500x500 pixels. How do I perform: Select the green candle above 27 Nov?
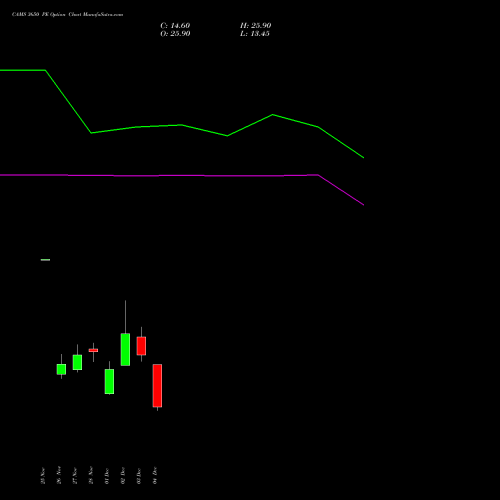77,362
